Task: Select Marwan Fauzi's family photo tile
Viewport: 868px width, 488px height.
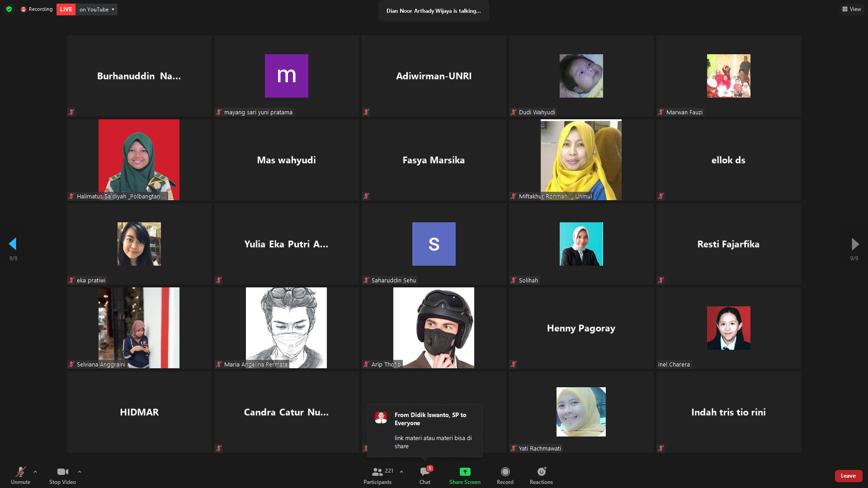Action: click(729, 76)
